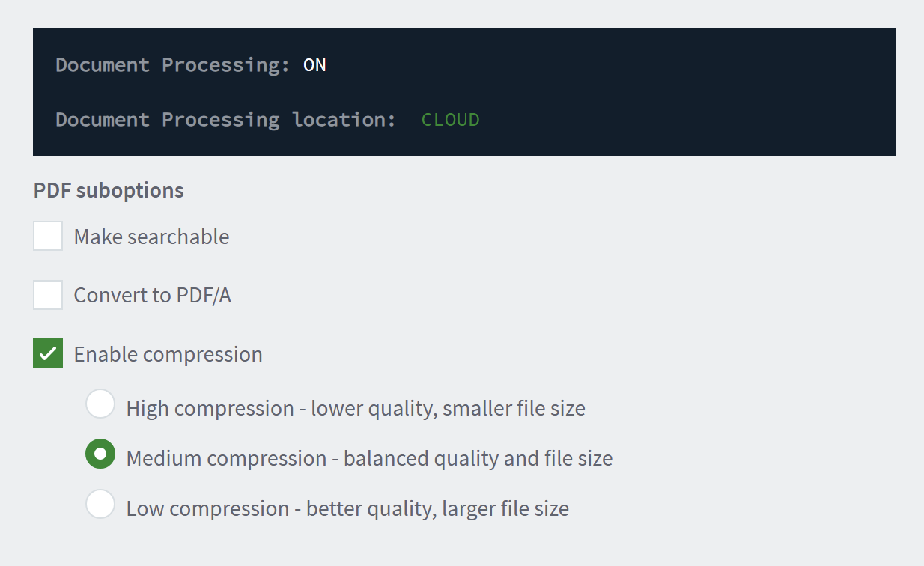Click the white dot in Medium compression radio
This screenshot has height=566, width=924.
pyautogui.click(x=100, y=454)
